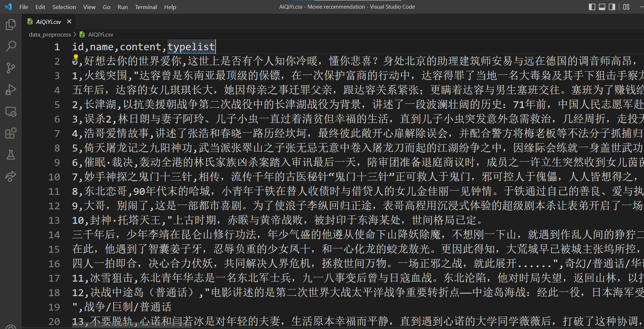Screen dimensions: 644x329
Task: Click the text 火线突围 on line 3
Action: tap(106, 76)
